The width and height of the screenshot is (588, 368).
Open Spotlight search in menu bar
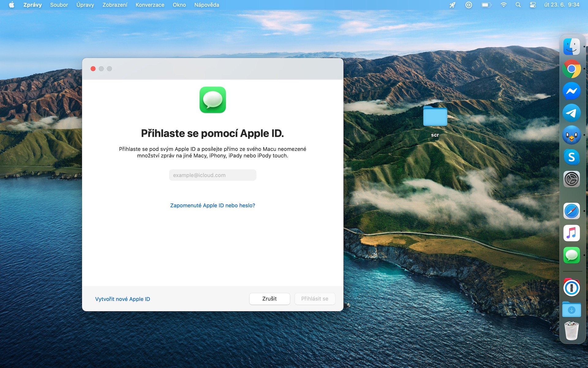pos(518,5)
